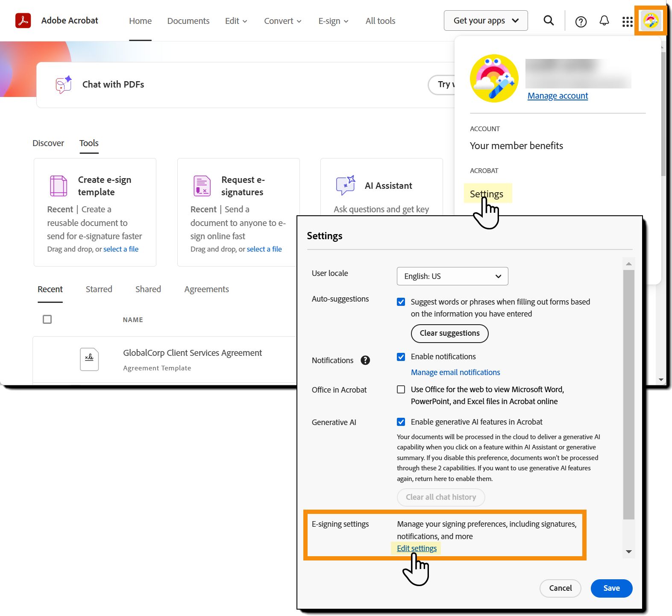The image size is (672, 616).
Task: Click the AI Assistant icon
Action: click(346, 185)
